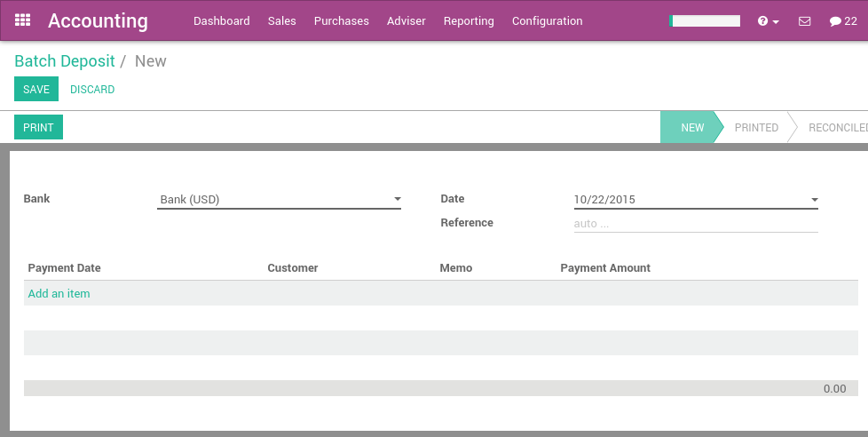The width and height of the screenshot is (868, 437).
Task: Click the SAVE button
Action: click(36, 90)
